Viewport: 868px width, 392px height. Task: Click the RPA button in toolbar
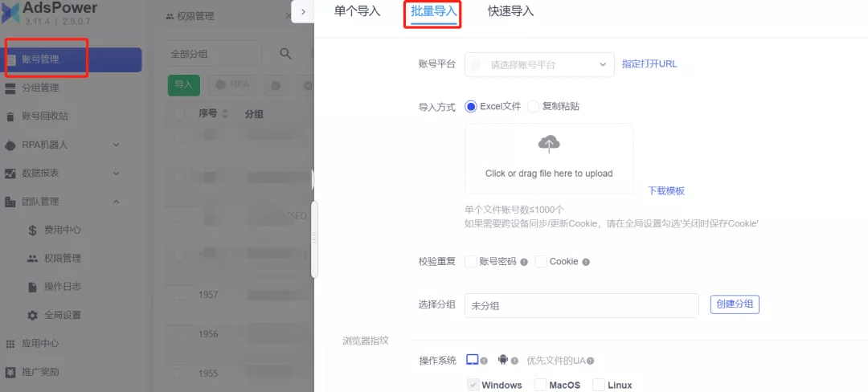pyautogui.click(x=232, y=85)
